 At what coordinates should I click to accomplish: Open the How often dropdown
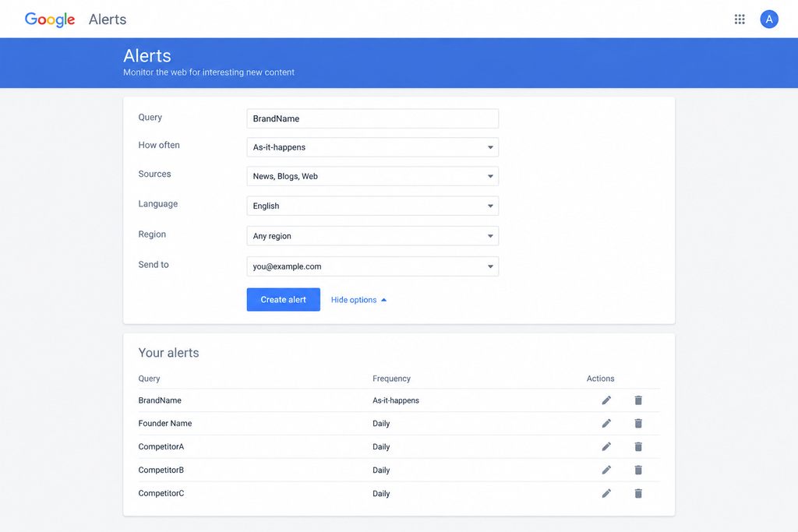tap(373, 147)
